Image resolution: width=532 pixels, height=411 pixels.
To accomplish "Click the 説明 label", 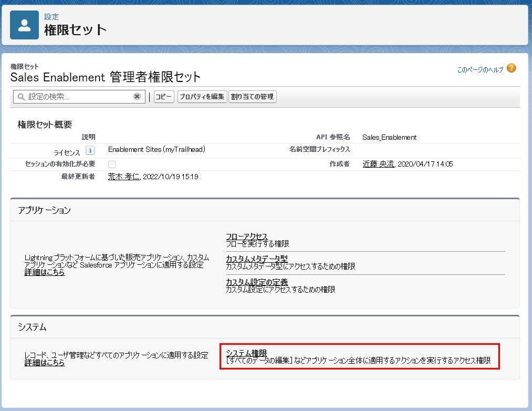I will 89,137.
